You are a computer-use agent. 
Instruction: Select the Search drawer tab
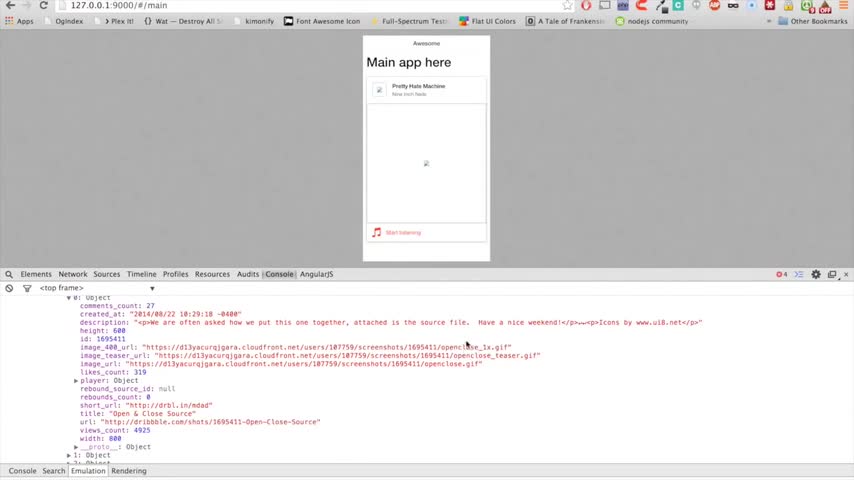(x=53, y=471)
